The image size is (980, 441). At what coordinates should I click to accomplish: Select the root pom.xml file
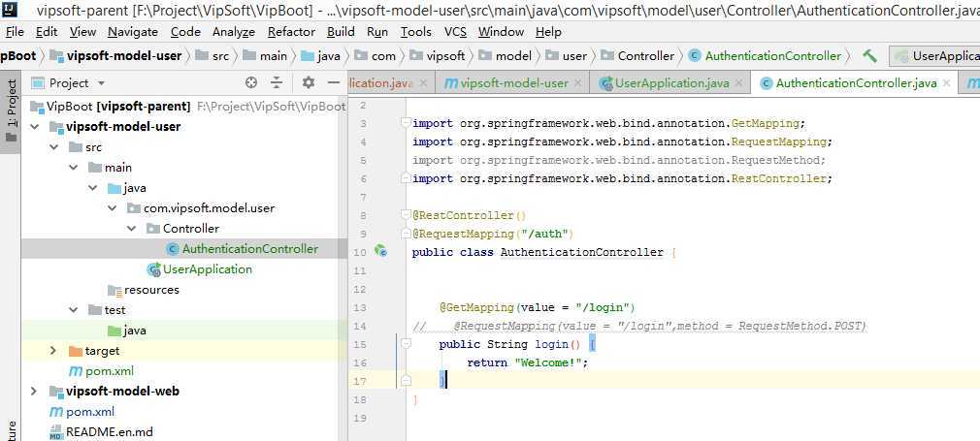point(82,412)
